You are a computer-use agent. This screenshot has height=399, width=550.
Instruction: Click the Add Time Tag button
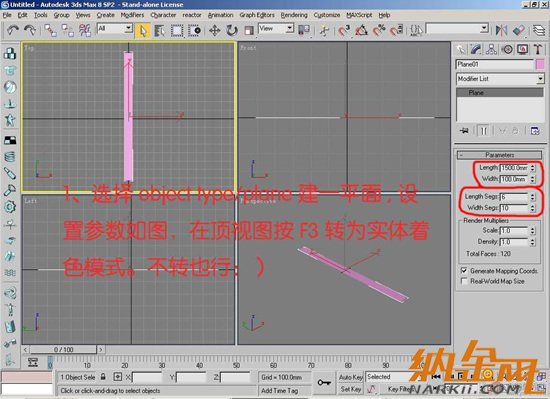284,390
